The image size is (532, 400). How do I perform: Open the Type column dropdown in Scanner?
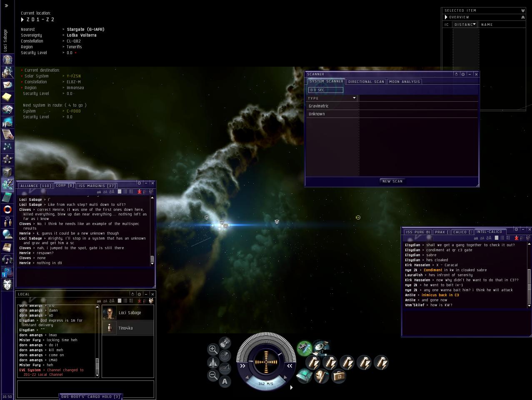[x=355, y=98]
